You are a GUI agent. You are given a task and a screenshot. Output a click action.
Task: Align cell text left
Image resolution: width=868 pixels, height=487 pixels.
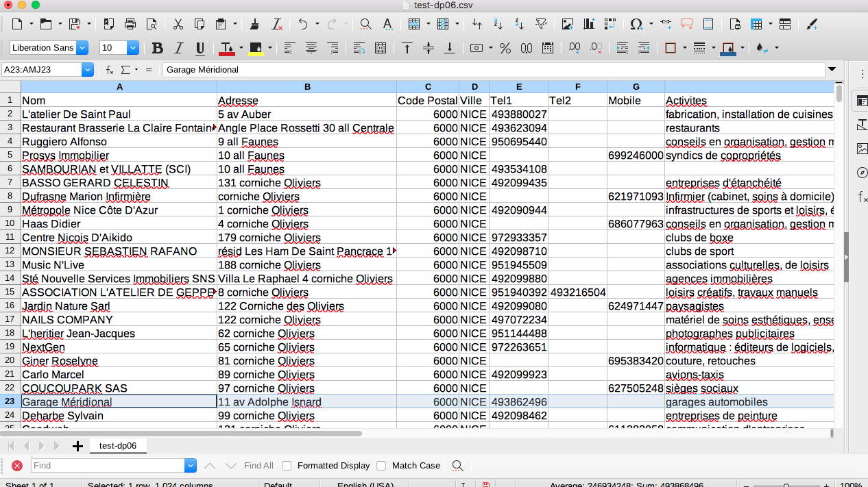(290, 48)
